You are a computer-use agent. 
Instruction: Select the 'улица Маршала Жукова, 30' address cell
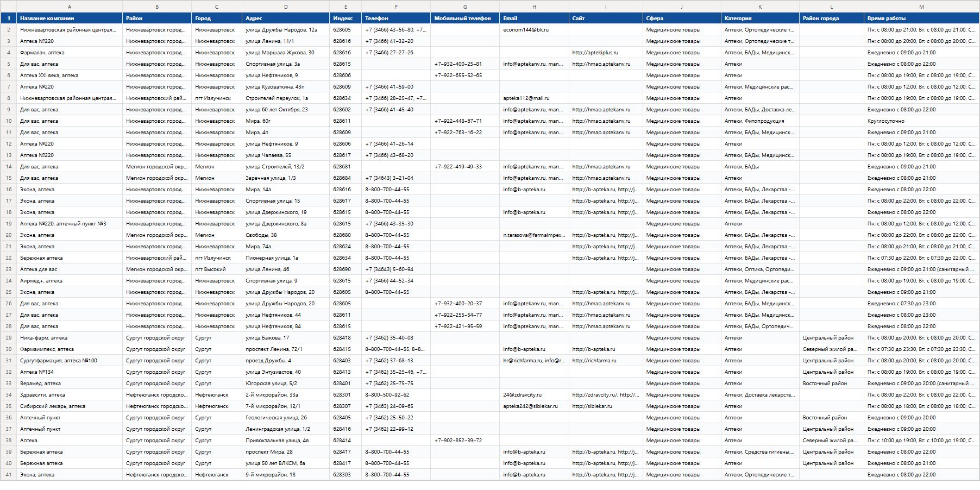pos(286,53)
